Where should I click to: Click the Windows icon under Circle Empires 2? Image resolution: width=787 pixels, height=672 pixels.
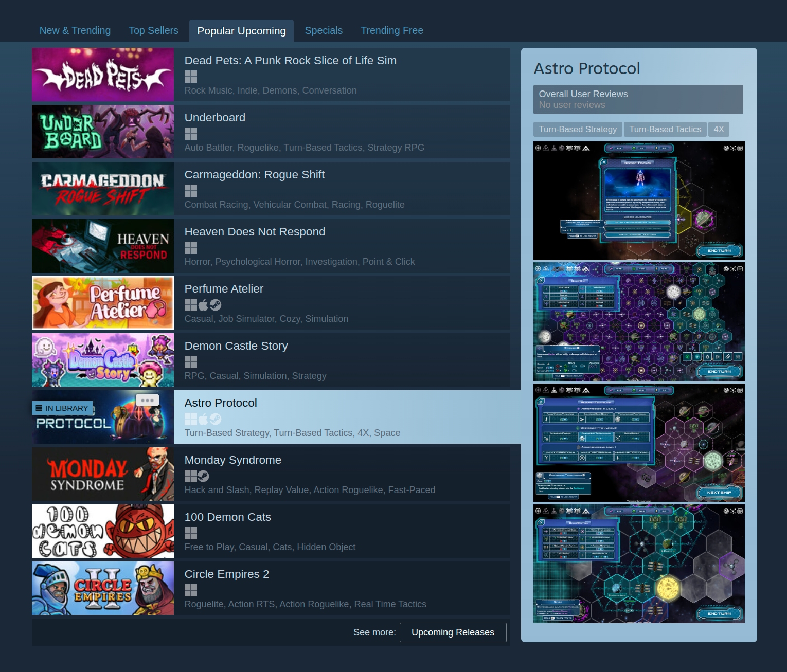(190, 590)
